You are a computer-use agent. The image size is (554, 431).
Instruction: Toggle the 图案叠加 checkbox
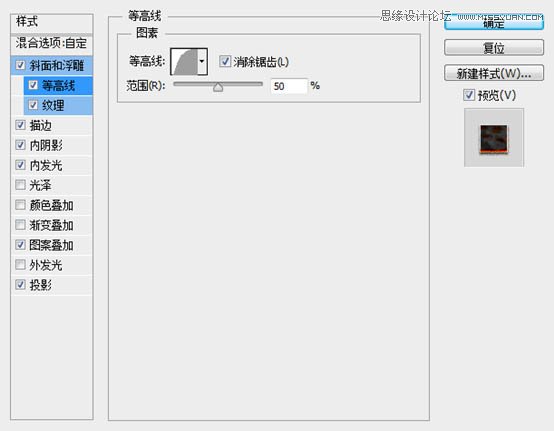(x=20, y=245)
